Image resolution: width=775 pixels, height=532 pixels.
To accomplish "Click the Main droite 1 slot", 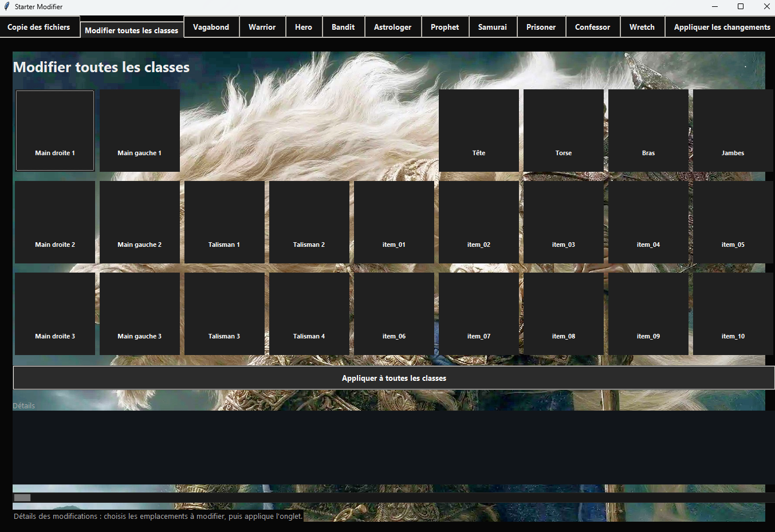I will (55, 131).
